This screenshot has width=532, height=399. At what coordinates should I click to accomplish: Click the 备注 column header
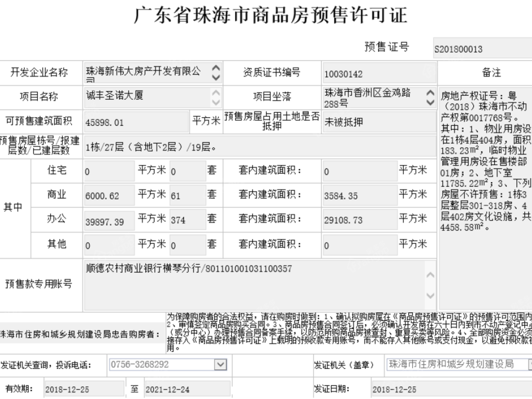tap(491, 73)
